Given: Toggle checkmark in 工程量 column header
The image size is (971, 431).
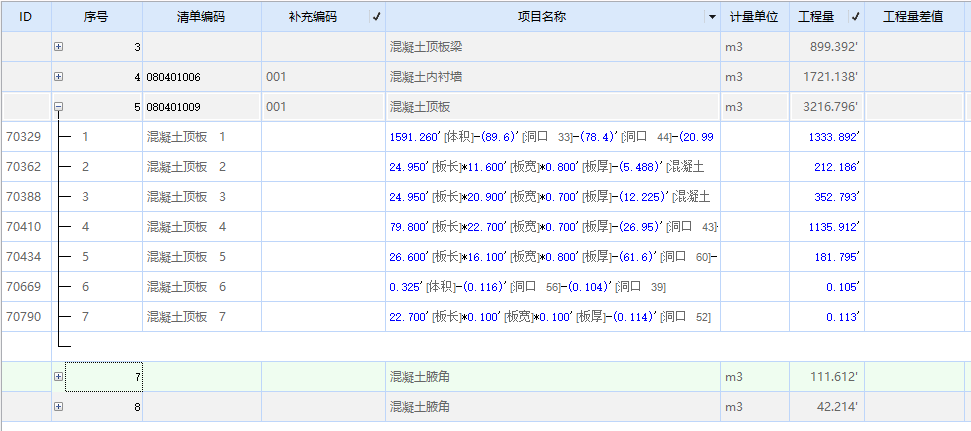Looking at the screenshot, I should [855, 16].
